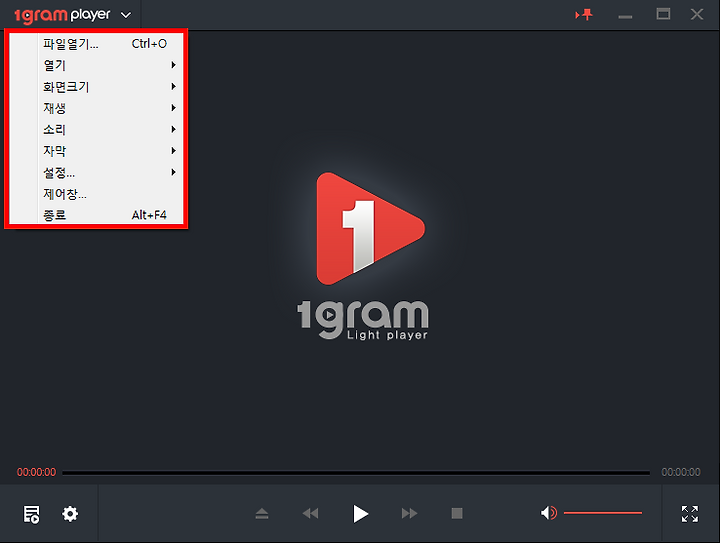This screenshot has height=543, width=720.
Task: Choose 파일열기... menu entry
Action: tap(96, 44)
